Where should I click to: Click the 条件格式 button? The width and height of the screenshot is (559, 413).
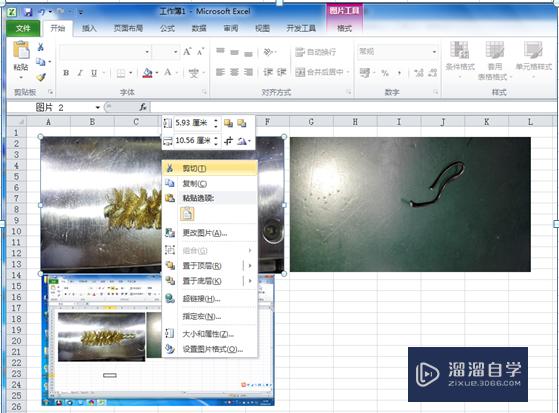click(460, 60)
